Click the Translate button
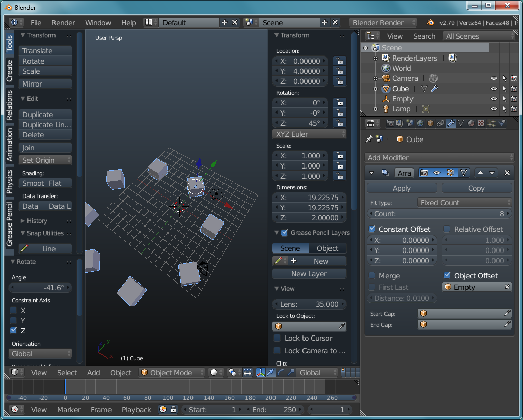Viewport: 523px width, 420px height. click(45, 51)
